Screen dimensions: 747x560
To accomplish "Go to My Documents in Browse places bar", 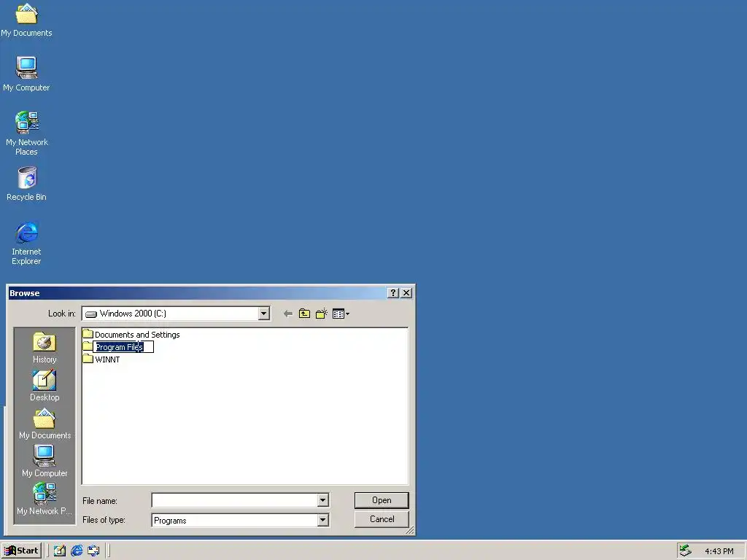I will tap(44, 424).
